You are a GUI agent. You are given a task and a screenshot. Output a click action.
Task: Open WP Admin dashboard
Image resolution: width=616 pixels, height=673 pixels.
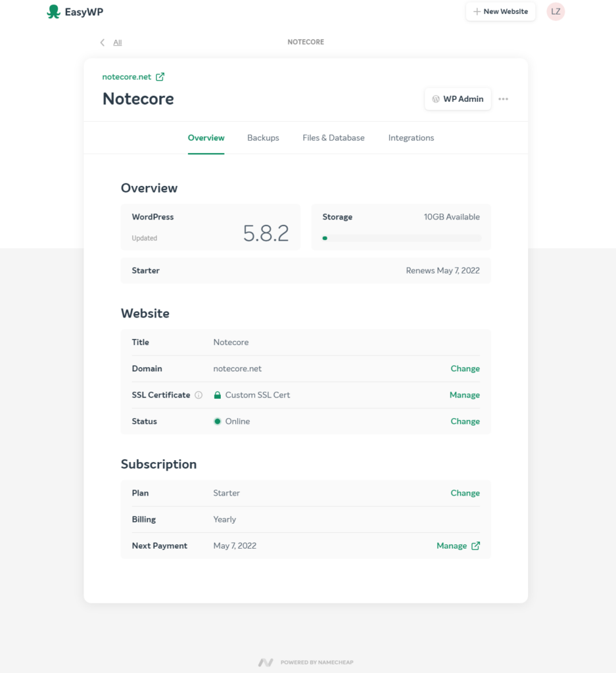[458, 99]
